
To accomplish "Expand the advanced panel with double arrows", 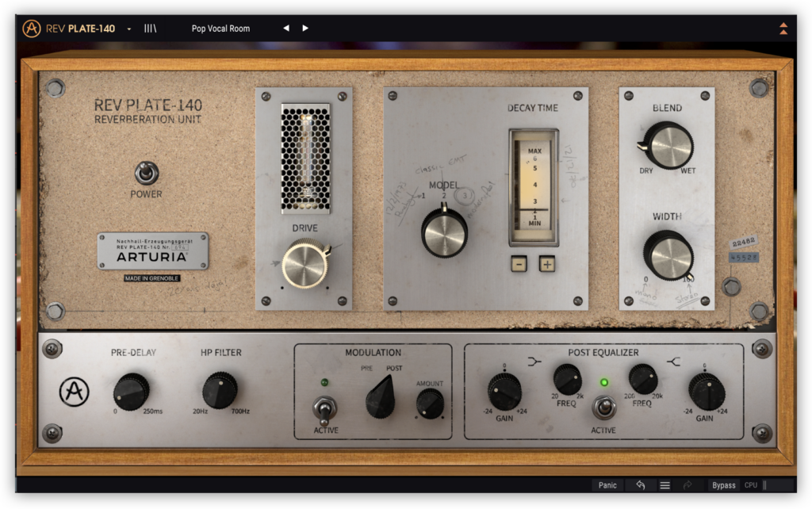I will click(x=783, y=29).
